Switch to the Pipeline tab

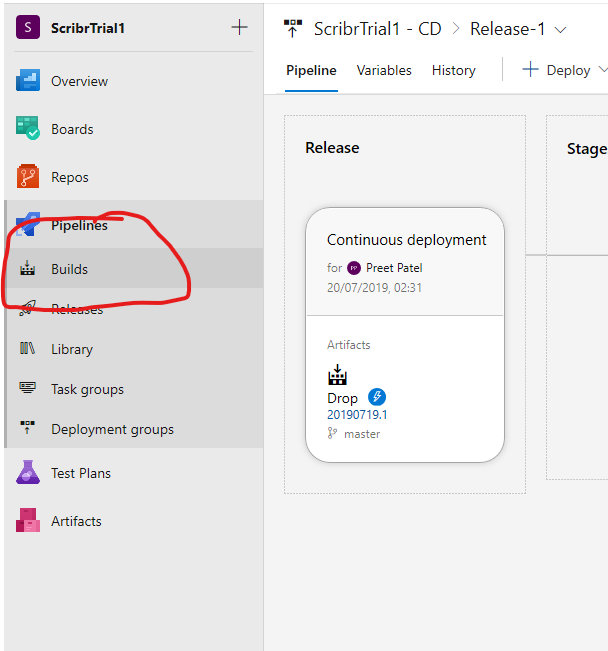[x=311, y=70]
